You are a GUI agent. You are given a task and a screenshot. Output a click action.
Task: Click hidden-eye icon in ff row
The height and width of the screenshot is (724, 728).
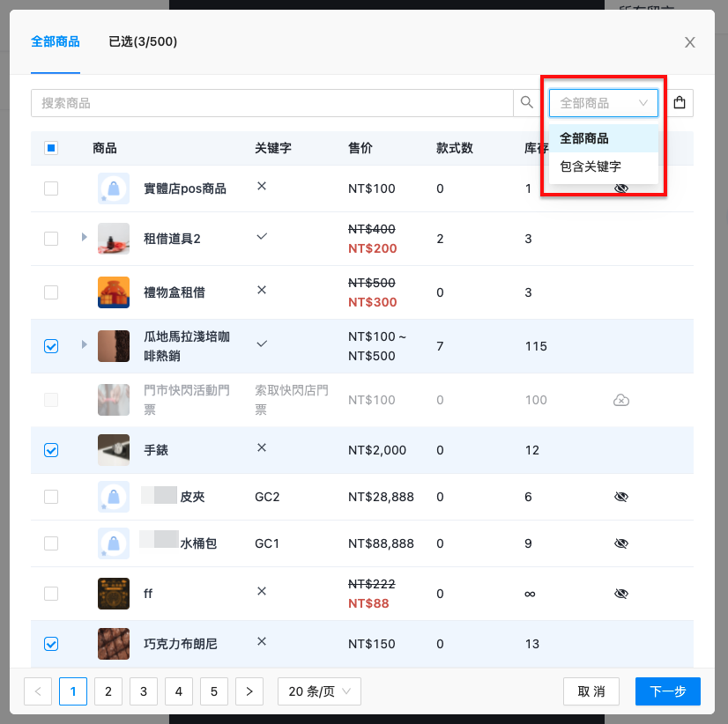(x=620, y=593)
